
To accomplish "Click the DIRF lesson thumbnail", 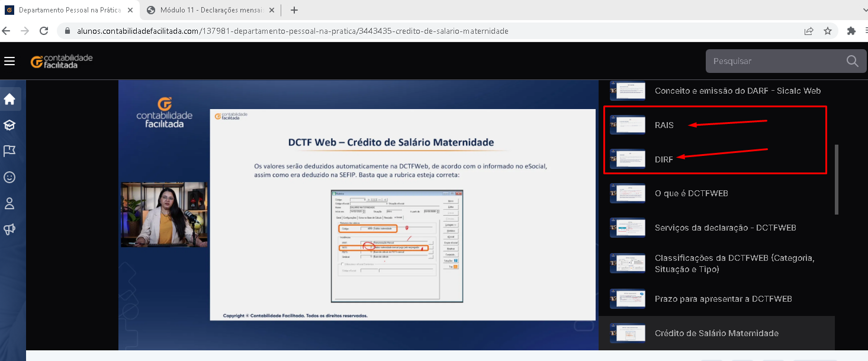I will [628, 159].
